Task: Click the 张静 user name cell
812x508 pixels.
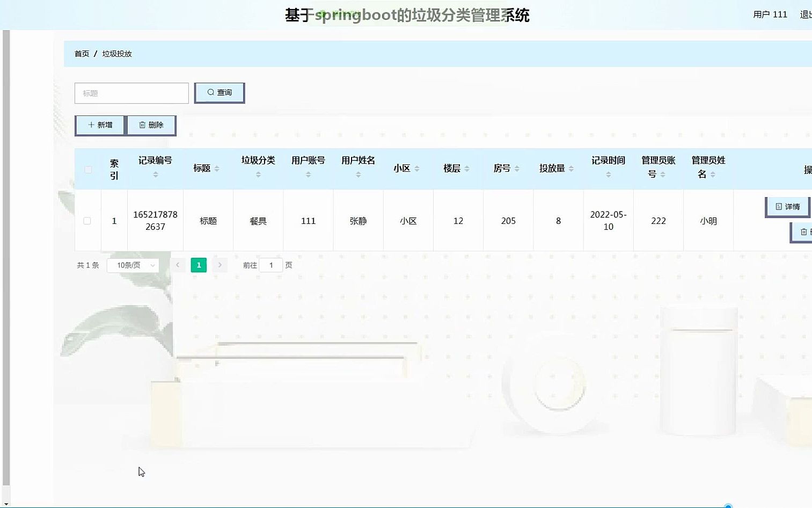Action: [x=358, y=221]
